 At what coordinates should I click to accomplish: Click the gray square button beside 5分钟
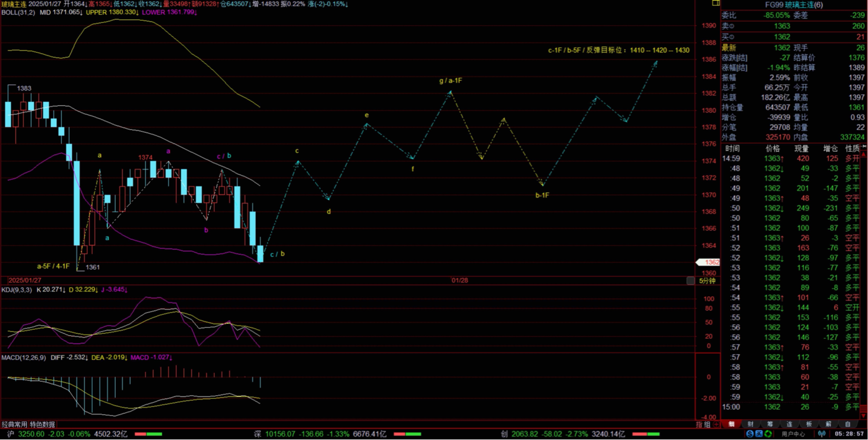click(690, 281)
